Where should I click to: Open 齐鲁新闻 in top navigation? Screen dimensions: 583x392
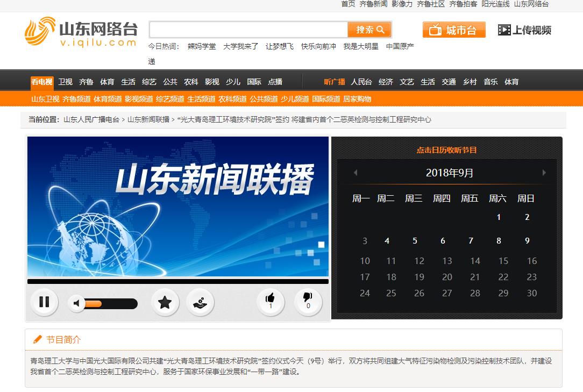point(373,4)
